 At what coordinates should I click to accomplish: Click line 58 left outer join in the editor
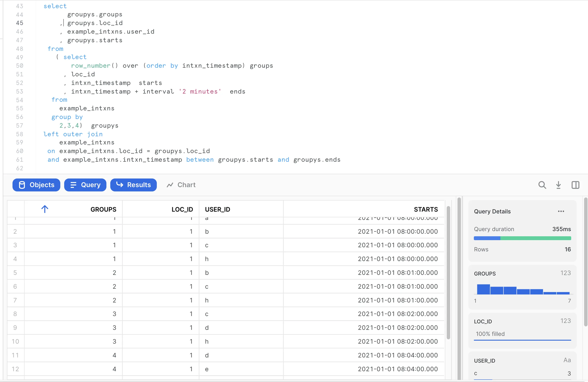click(73, 134)
